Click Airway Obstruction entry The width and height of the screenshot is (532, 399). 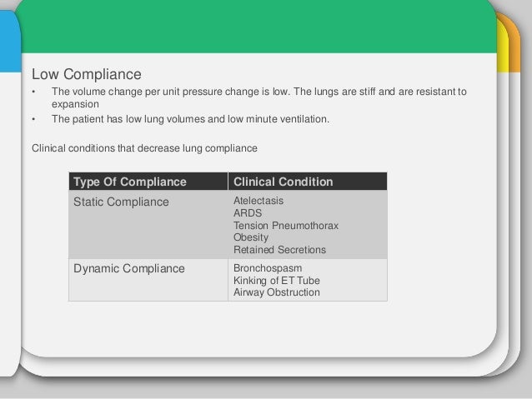277,292
